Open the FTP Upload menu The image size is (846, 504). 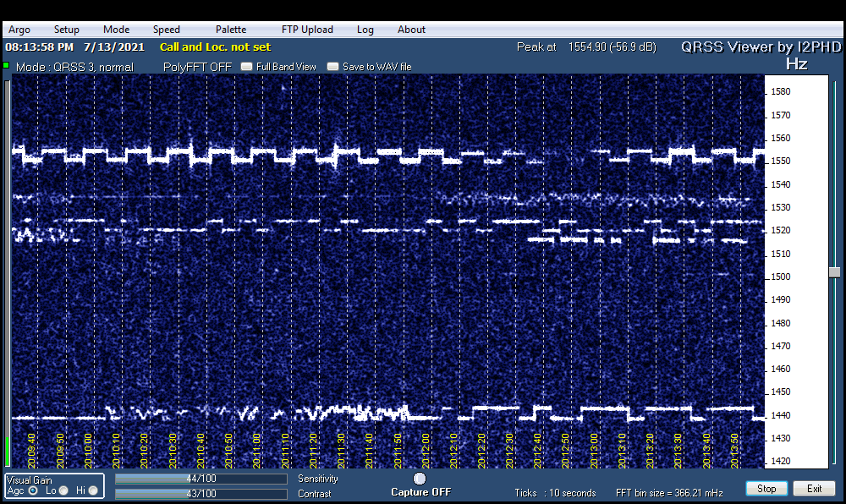307,30
